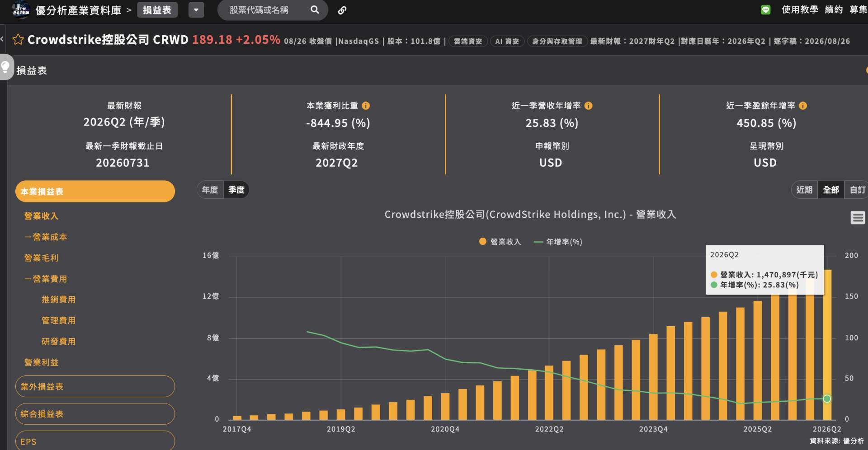Click the AI 資安 tag

(507, 41)
